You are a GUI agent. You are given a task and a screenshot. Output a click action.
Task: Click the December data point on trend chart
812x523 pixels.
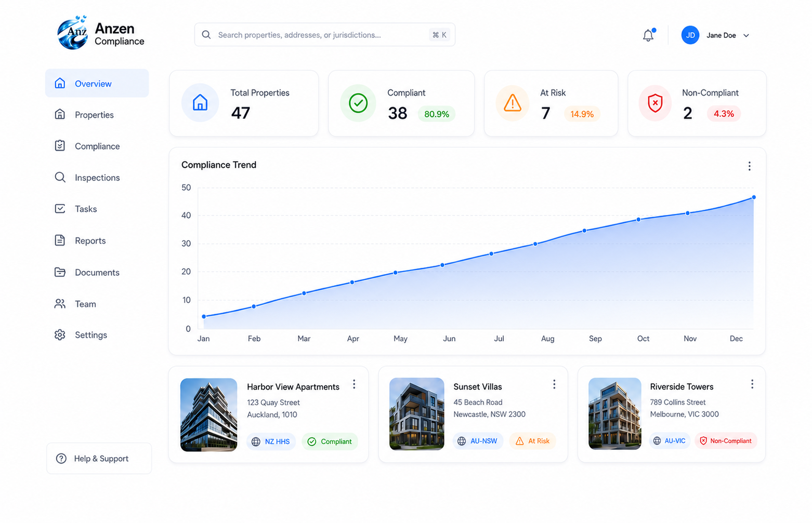[x=754, y=197]
